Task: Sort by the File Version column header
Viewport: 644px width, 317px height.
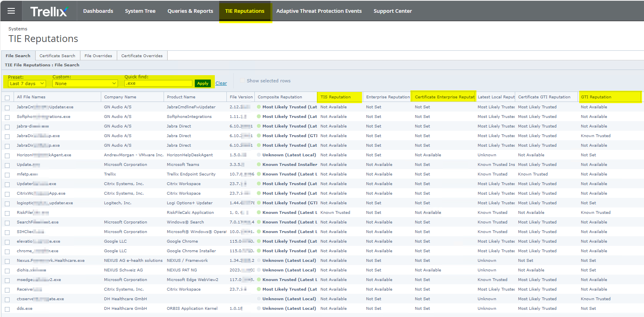Action: coord(241,97)
